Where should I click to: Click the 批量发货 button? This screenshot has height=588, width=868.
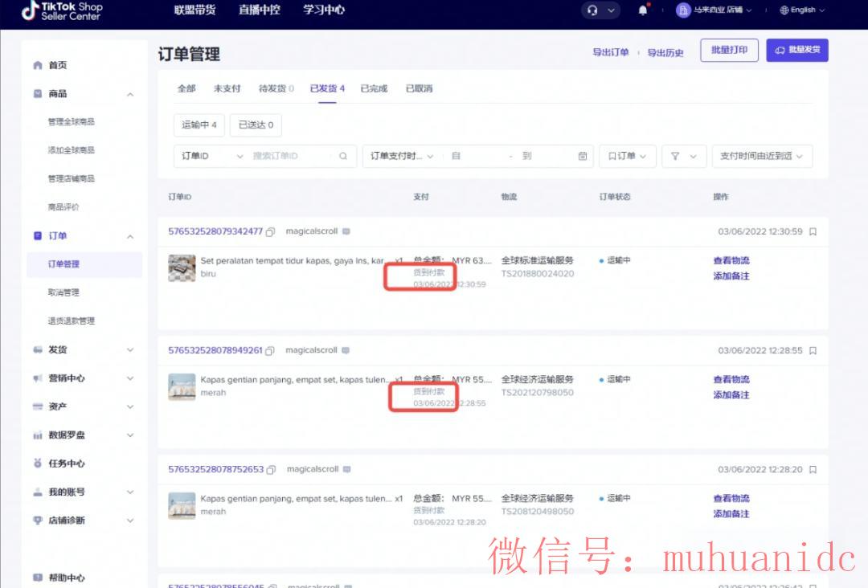[x=797, y=51]
